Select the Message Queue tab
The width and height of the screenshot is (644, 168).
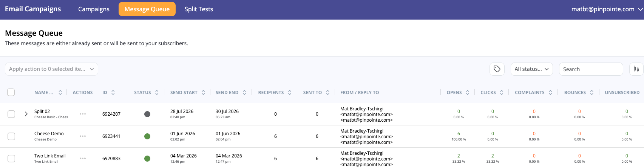click(147, 9)
